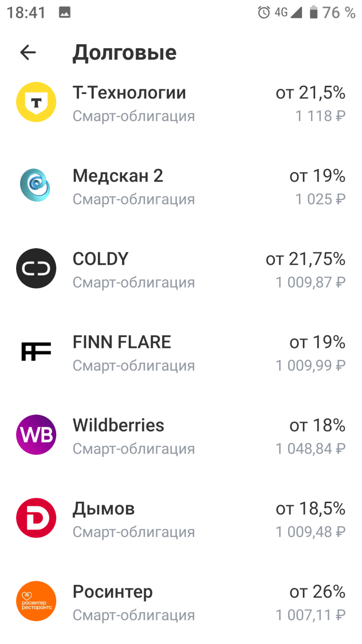Viewport: 362px width, 644px height.
Task: Select COLDY yield of 21,75%
Action: (x=306, y=259)
